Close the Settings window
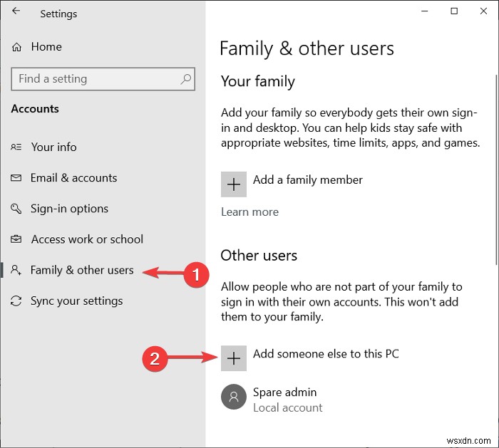This screenshot has height=448, width=499. pyautogui.click(x=483, y=11)
